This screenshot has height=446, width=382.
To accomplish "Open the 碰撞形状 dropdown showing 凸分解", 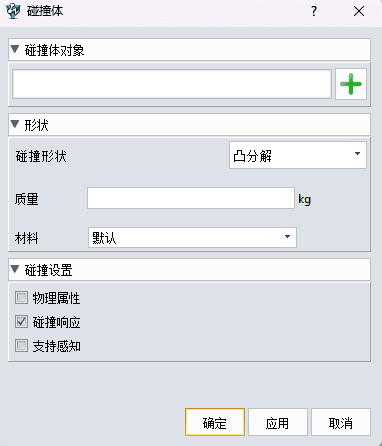I will 298,155.
